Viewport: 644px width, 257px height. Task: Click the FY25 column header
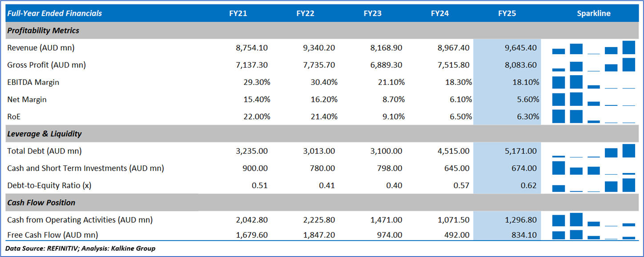(507, 13)
